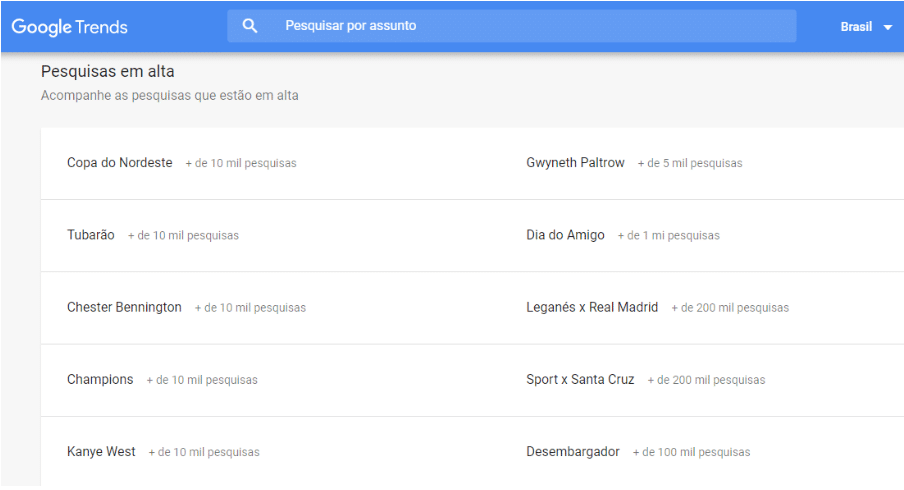Click 'Acompanhe as pesquisas que estão em alta'

pos(170,96)
